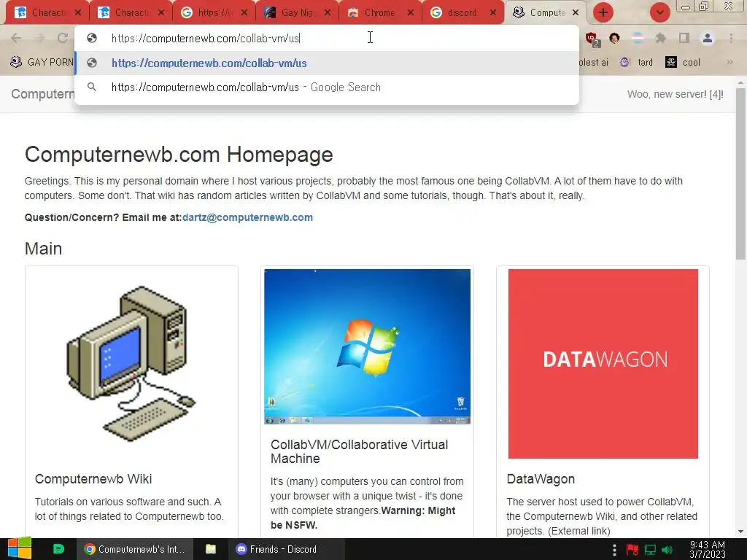The width and height of the screenshot is (747, 560).
Task: Open the cool bookmark
Action: 683,63
